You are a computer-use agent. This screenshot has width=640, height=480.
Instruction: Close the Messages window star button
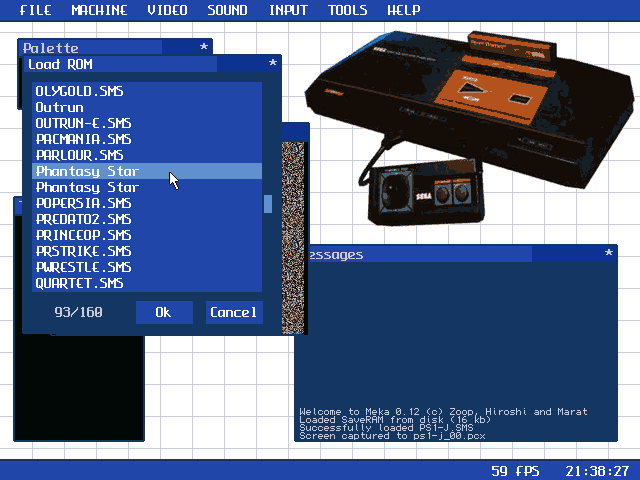pos(609,253)
